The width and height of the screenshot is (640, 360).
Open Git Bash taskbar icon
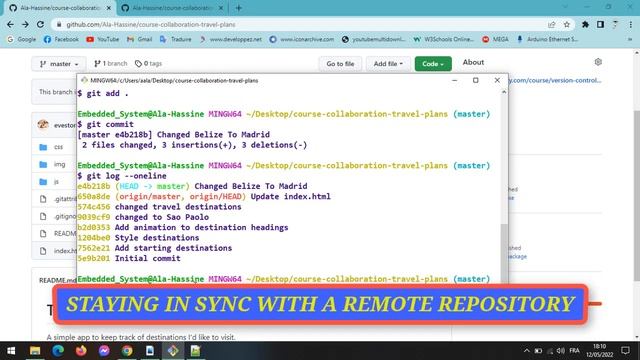pyautogui.click(x=173, y=351)
